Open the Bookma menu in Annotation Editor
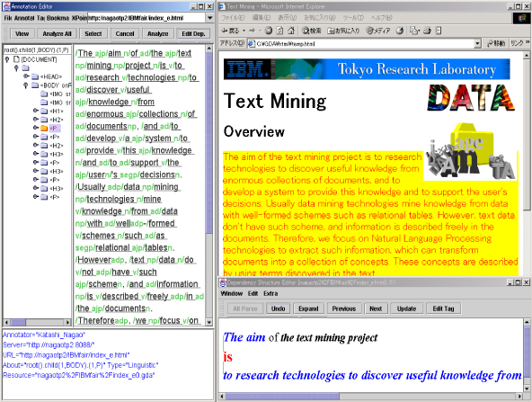The width and height of the screenshot is (532, 402). [x=58, y=18]
